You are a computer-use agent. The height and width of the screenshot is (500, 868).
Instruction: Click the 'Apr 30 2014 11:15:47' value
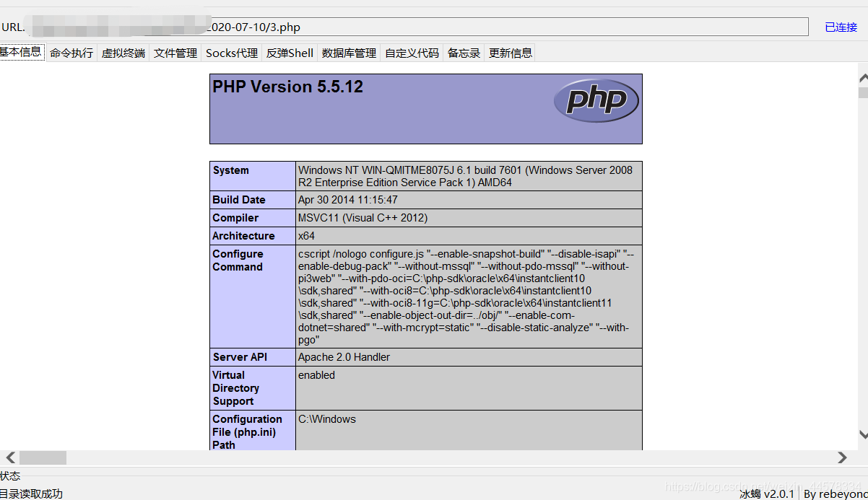pyautogui.click(x=348, y=200)
